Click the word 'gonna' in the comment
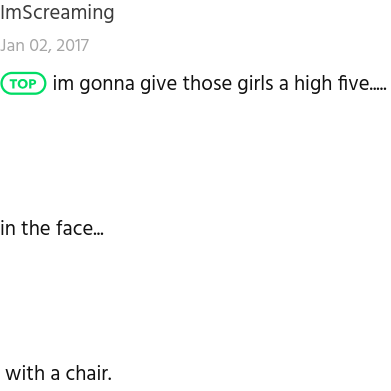This screenshot has width=391, height=391. 107,84
